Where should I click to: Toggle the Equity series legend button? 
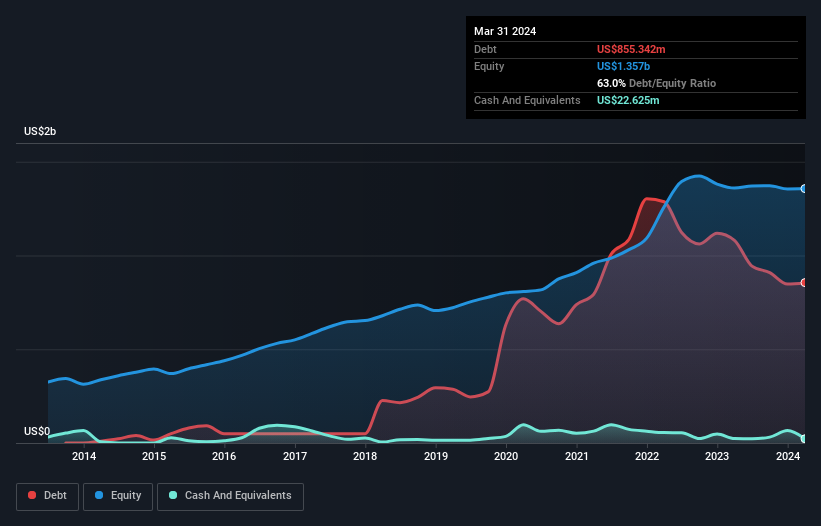coord(118,496)
